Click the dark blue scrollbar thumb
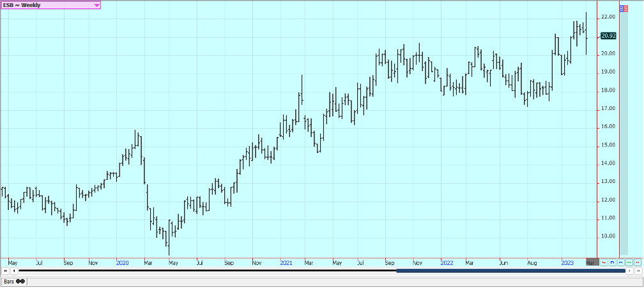Viewport: 644px width, 288px height. tap(510, 271)
